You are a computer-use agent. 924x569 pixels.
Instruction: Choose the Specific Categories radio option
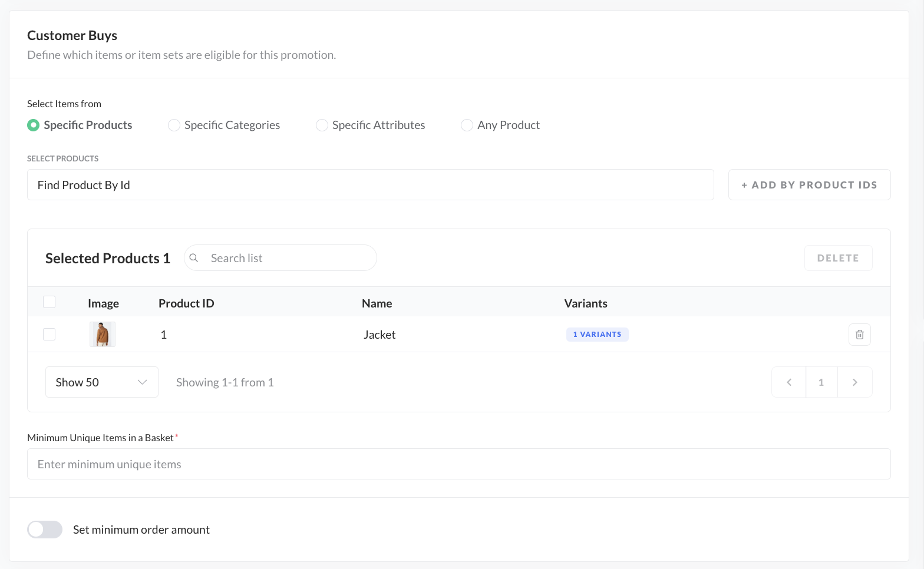click(x=174, y=125)
